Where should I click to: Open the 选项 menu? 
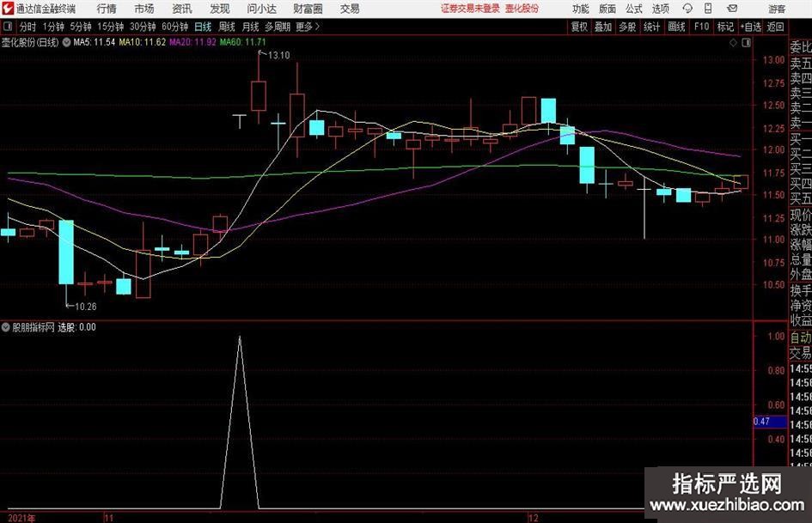click(660, 9)
